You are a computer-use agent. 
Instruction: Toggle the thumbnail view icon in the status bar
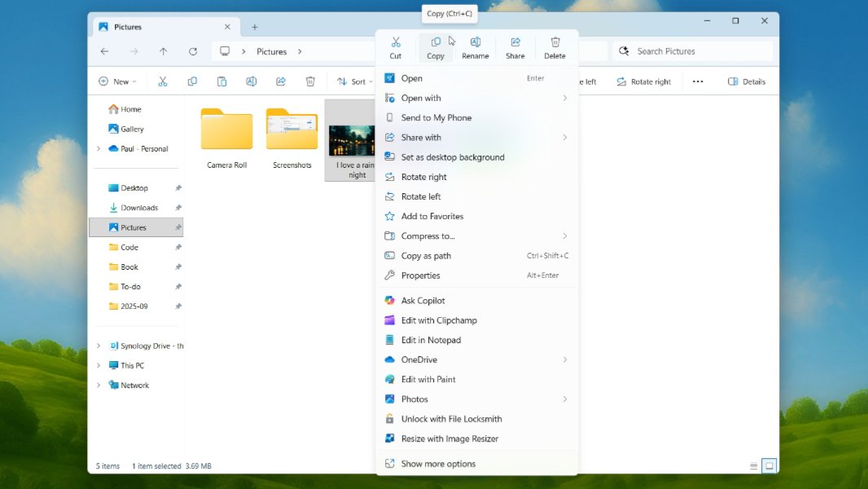[769, 465]
